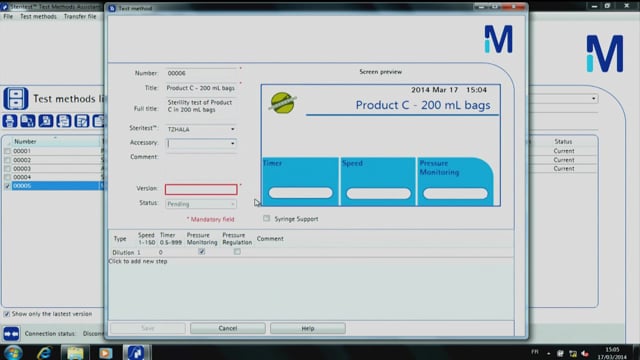Toggle Show only the lastest version checkbox
The width and height of the screenshot is (640, 360).
(x=7, y=314)
